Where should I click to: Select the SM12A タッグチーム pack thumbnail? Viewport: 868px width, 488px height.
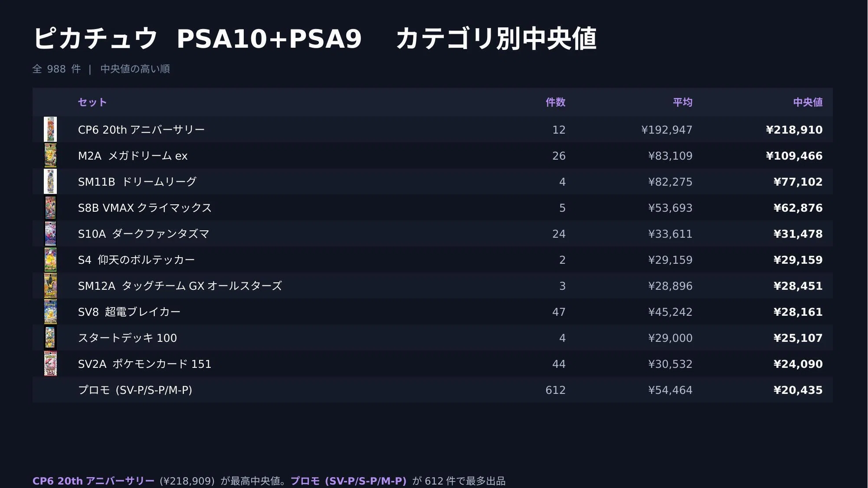coord(50,285)
